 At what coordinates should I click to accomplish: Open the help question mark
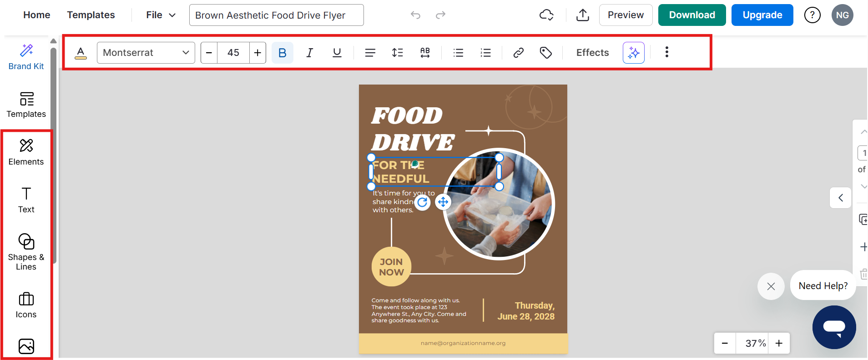coord(812,15)
